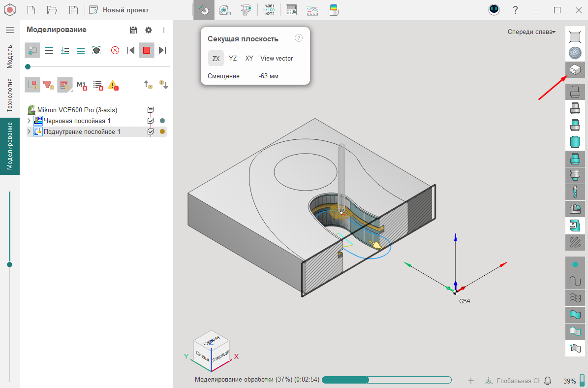Open the Спереди слева view dropdown
588x388 pixels.
click(x=531, y=32)
